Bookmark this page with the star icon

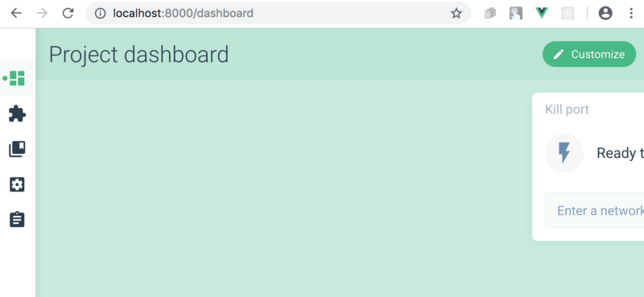click(456, 13)
